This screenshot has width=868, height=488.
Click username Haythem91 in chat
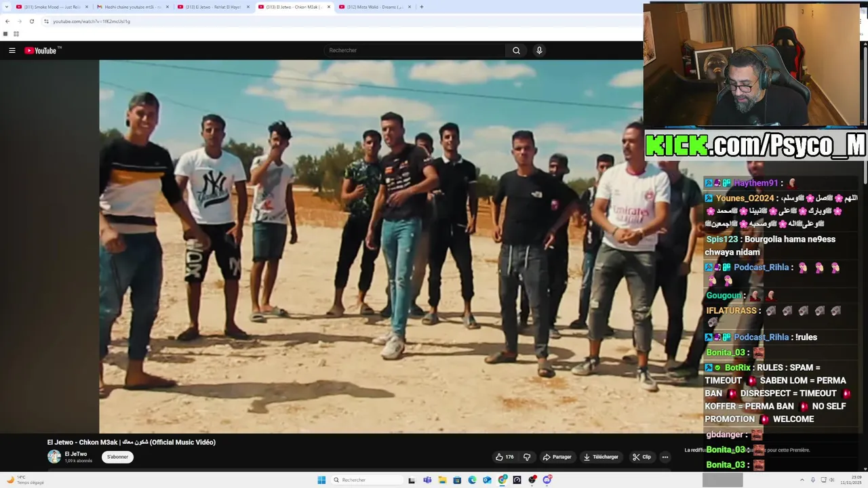click(x=755, y=183)
